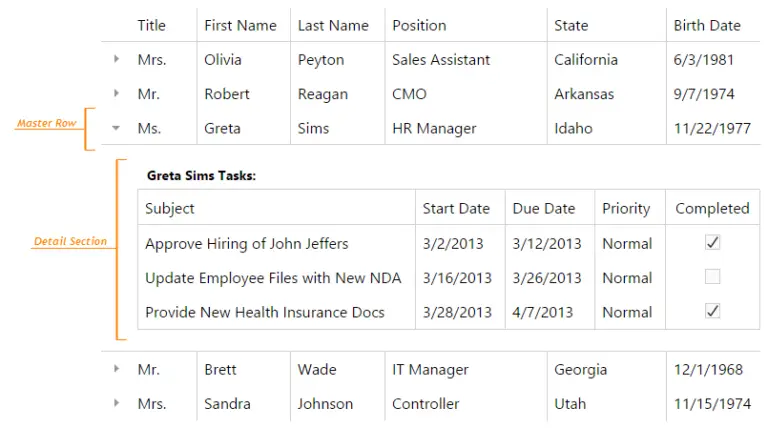Click the Due Date column header
Image resolution: width=768 pixels, height=428 pixels.
[x=544, y=208]
